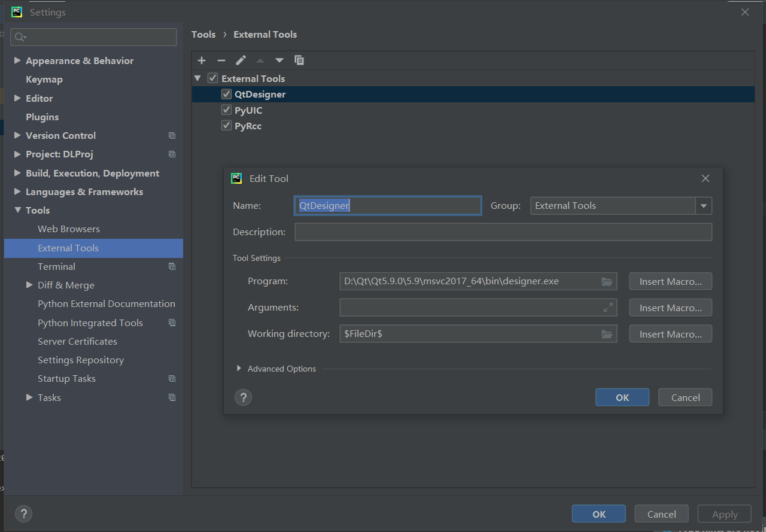Remove the selected tool using minus icon

(x=221, y=60)
